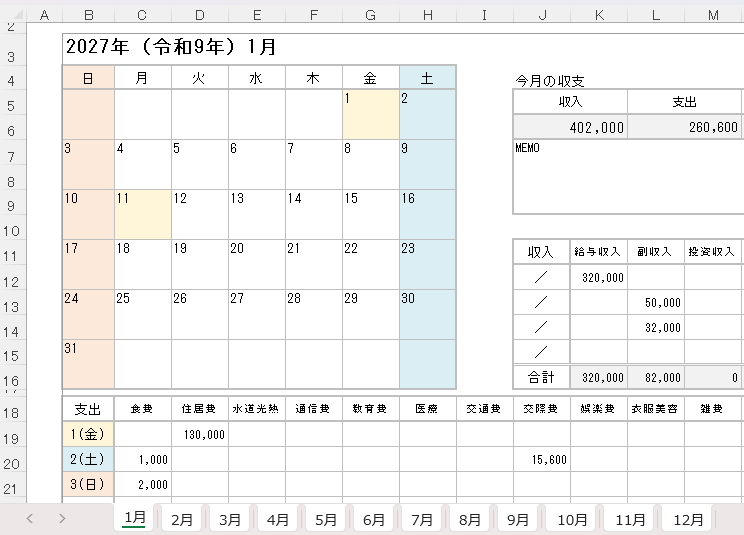Screen dimensions: 744x535
Task: Click the next sheet arrow
Action: (x=62, y=518)
